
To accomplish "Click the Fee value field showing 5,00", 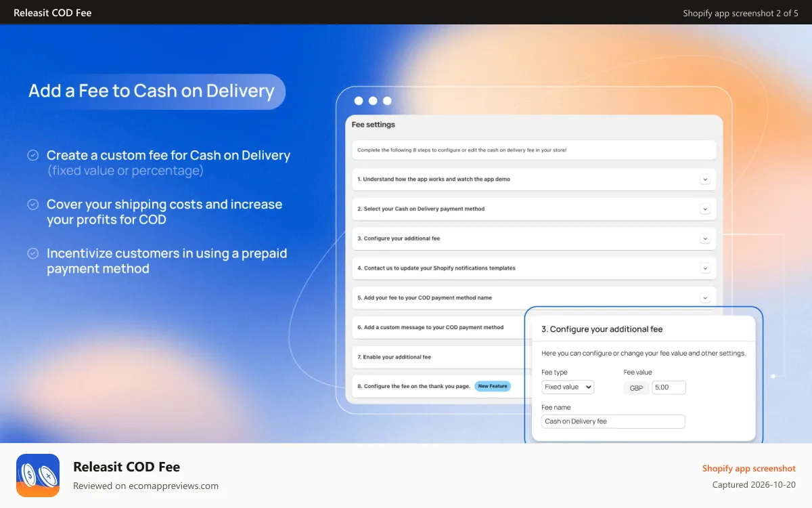I will tap(669, 387).
